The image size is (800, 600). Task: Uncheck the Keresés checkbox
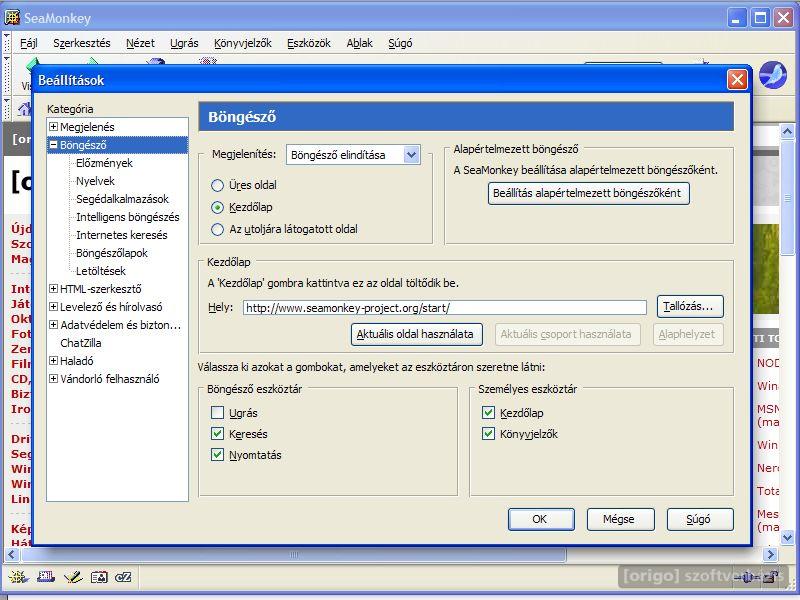coord(217,434)
